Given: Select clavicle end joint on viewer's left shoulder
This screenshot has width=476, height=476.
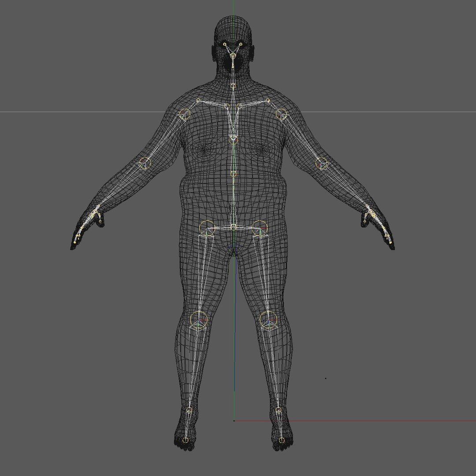Looking at the screenshot, I should click(198, 100).
